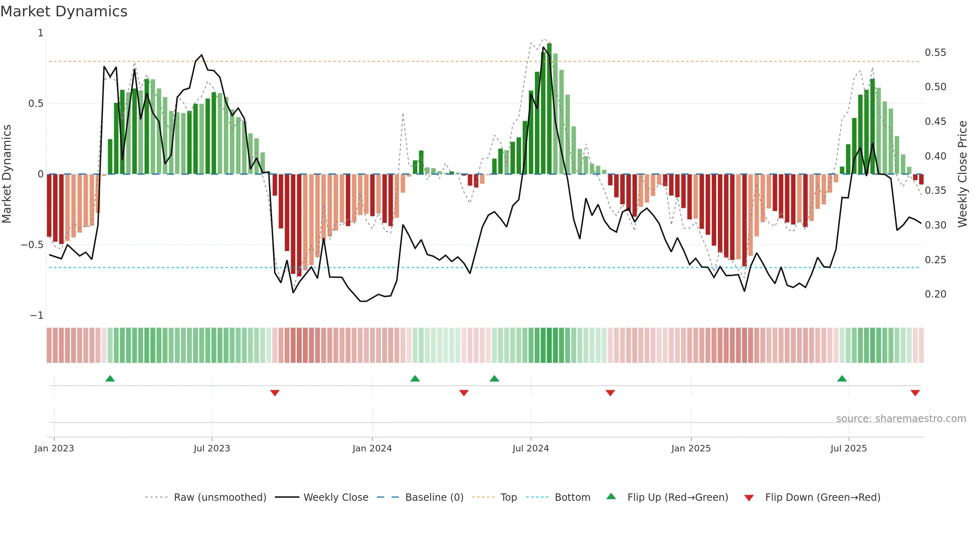Screen dimensions: 980x551
Task: Click the tallest green bar at the July 2024 peak
Action: pos(549,109)
